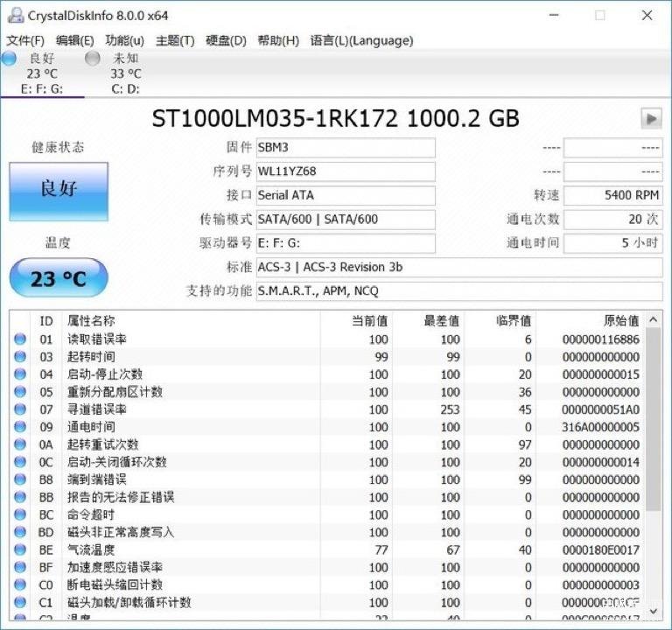The image size is (672, 630).
Task: Click status dot for 加速度感应错误率 row
Action: pyautogui.click(x=20, y=568)
